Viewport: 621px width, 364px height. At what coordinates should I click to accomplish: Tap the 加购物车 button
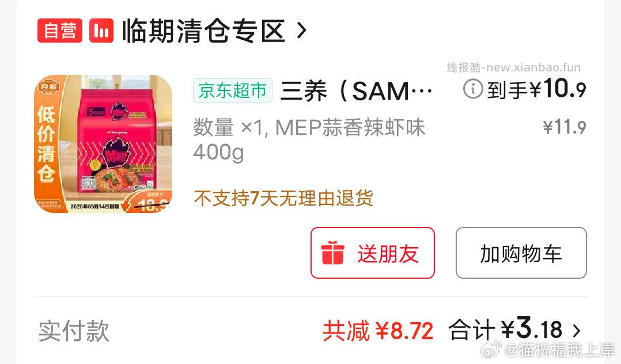point(521,253)
